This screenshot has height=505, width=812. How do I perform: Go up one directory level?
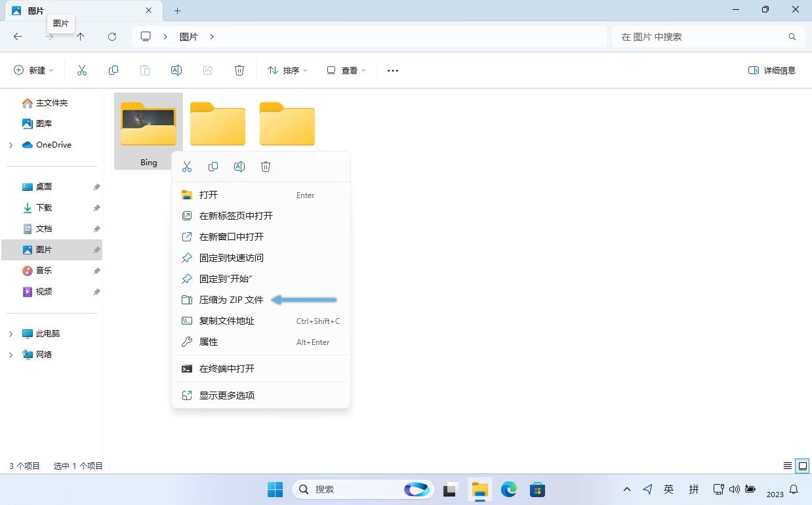coord(81,37)
